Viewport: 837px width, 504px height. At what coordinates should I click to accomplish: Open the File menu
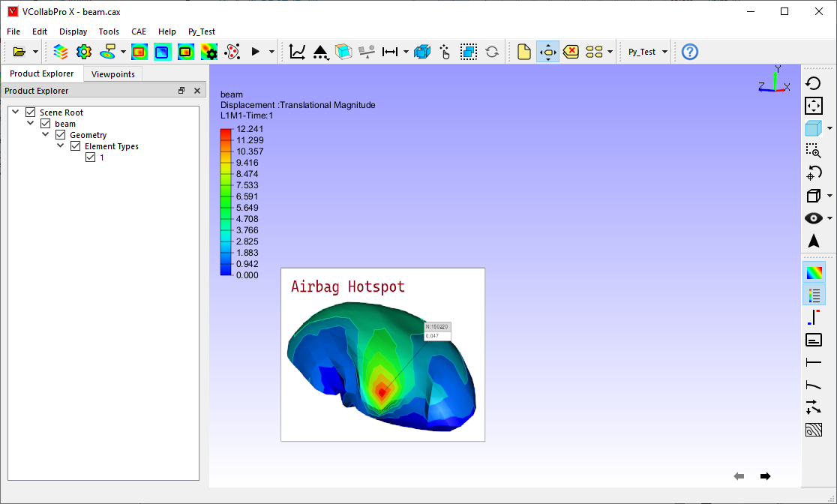click(13, 31)
